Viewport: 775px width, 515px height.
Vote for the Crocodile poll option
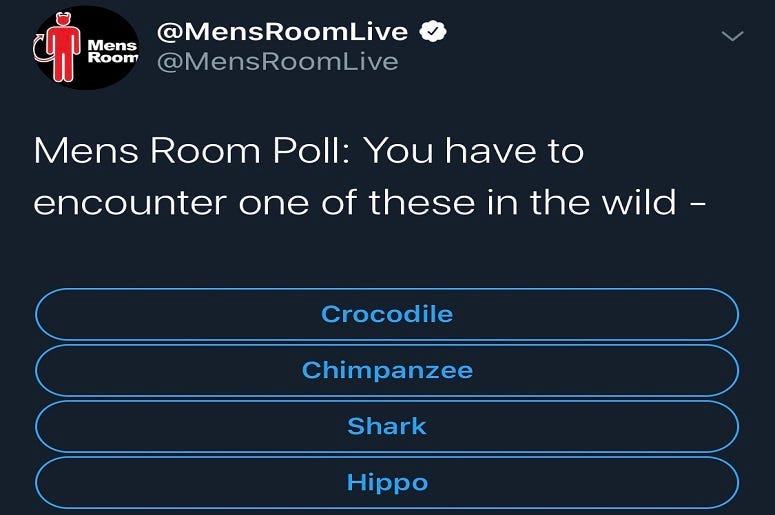[x=387, y=314]
